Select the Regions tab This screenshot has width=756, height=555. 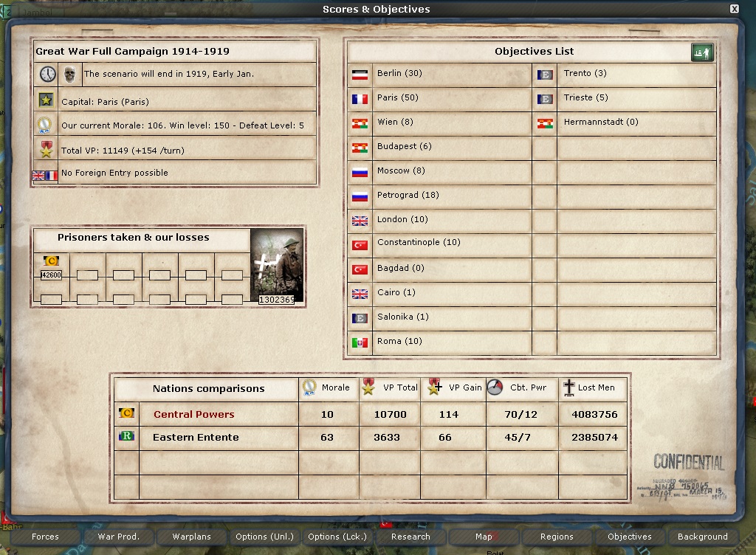557,537
